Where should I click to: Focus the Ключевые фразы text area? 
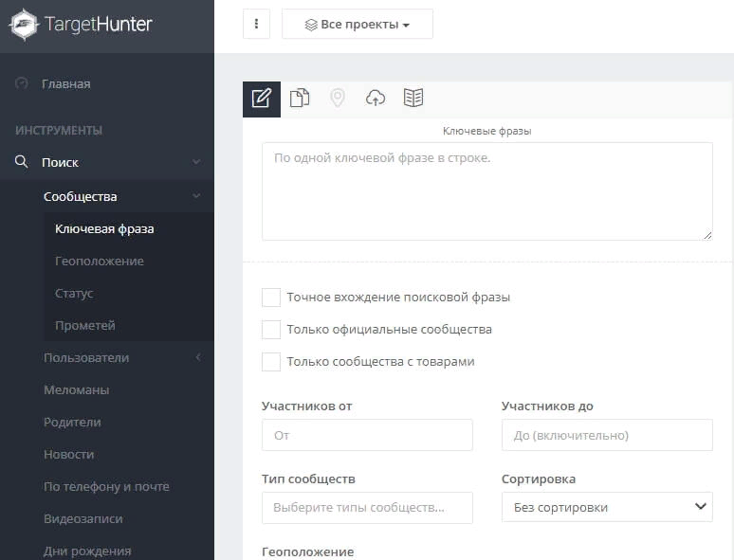point(487,191)
